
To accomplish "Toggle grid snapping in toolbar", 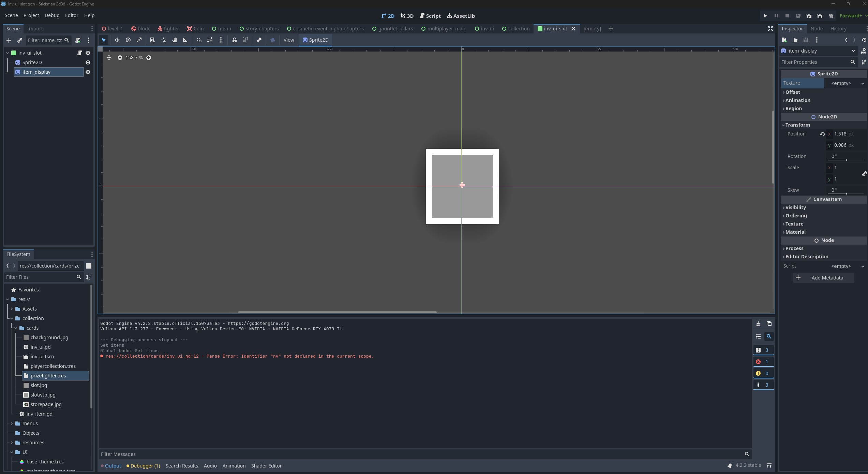I will point(210,40).
